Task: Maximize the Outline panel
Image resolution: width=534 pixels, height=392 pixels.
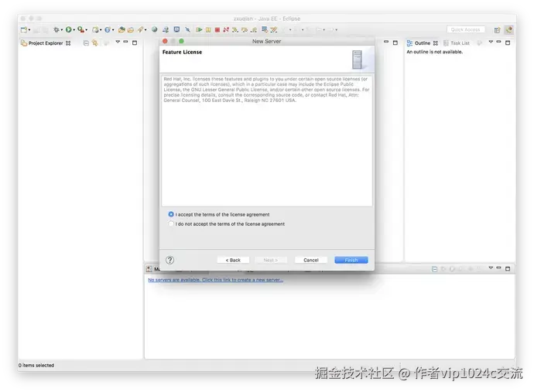Action: 508,43
